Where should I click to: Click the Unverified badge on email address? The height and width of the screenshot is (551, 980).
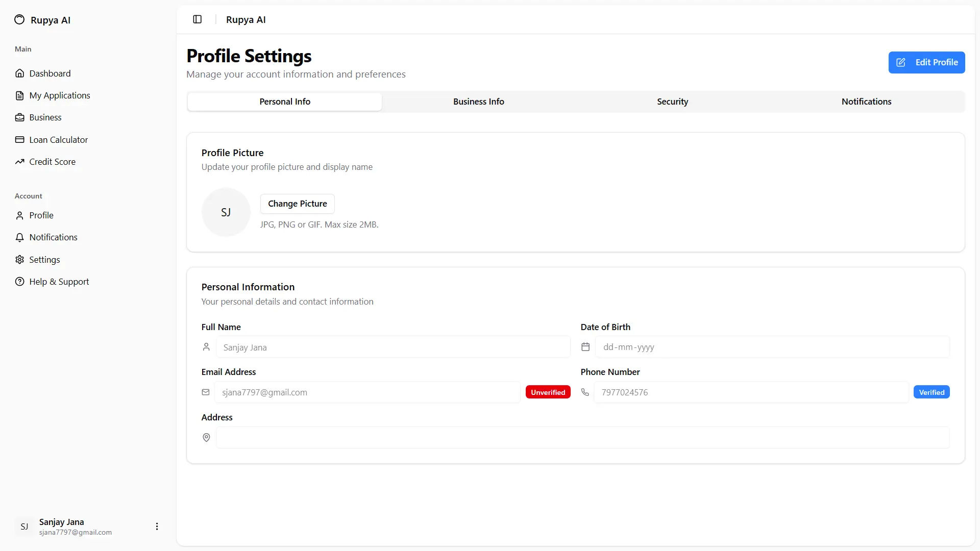pyautogui.click(x=548, y=392)
